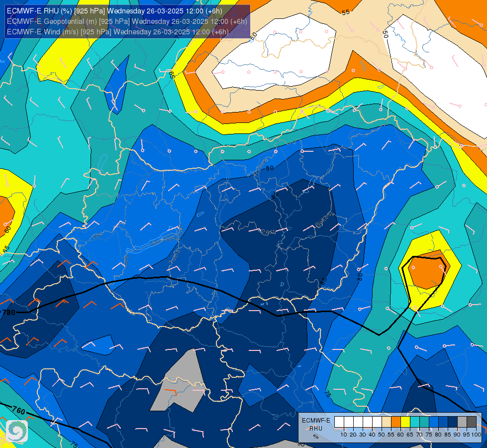Click the legend value label 100
The image size is (487, 448).
[476, 435]
